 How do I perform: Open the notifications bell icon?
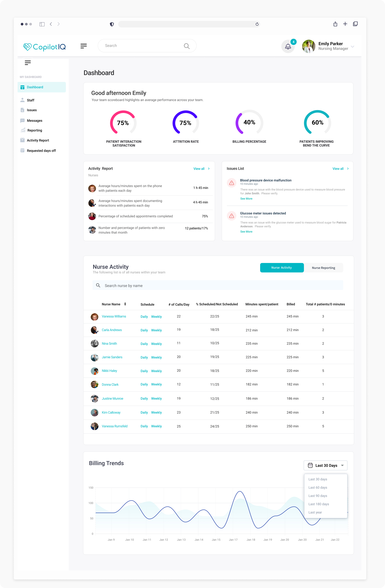288,46
